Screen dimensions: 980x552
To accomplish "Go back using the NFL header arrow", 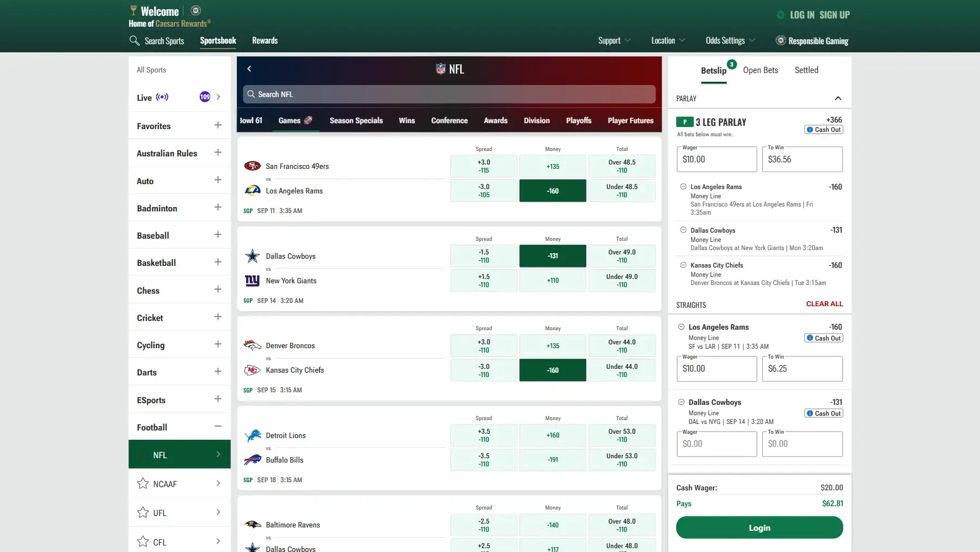I will tap(249, 69).
